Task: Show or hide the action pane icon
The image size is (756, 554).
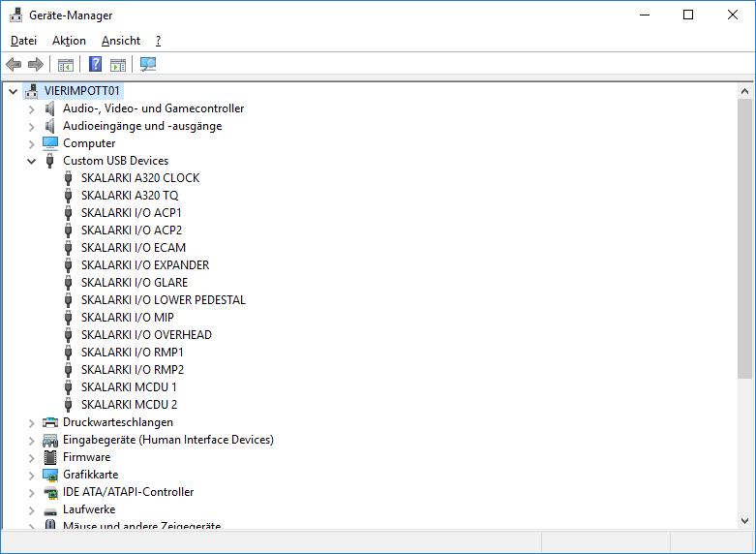Action: (x=118, y=64)
